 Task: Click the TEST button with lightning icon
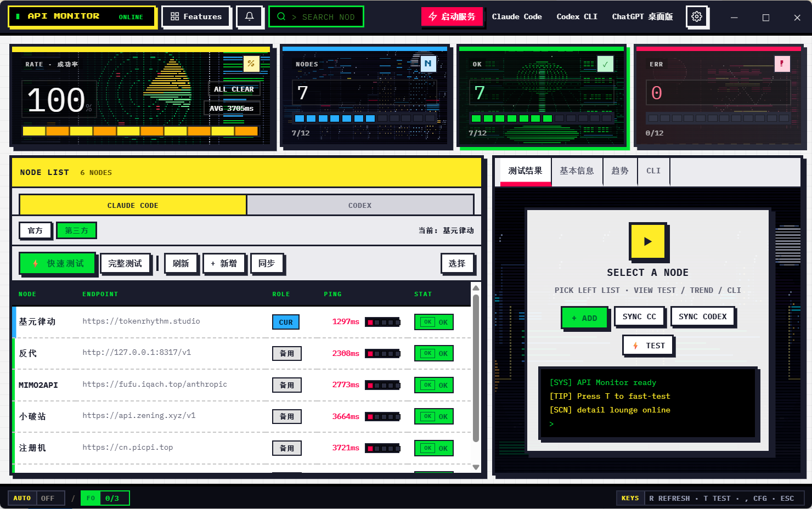coord(649,346)
